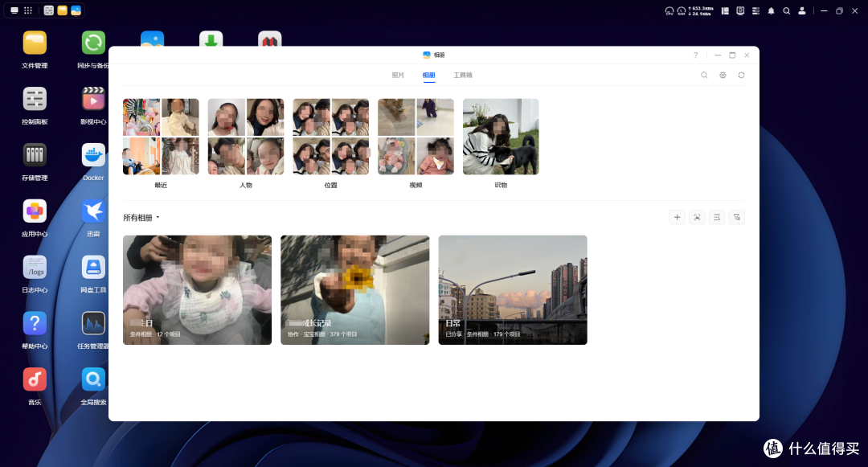This screenshot has height=467, width=868.
Task: Launch the 同步与备份 desktop app
Action: pyautogui.click(x=93, y=43)
